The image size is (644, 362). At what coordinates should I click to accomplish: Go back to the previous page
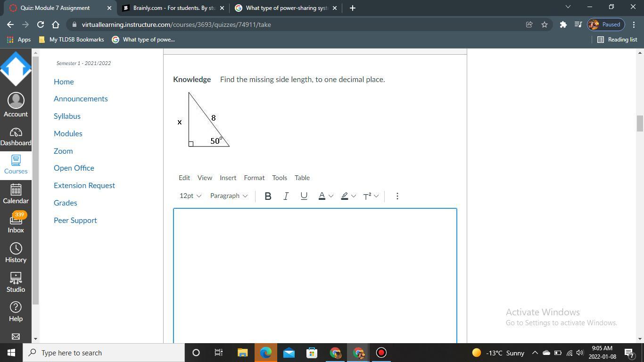coord(10,25)
